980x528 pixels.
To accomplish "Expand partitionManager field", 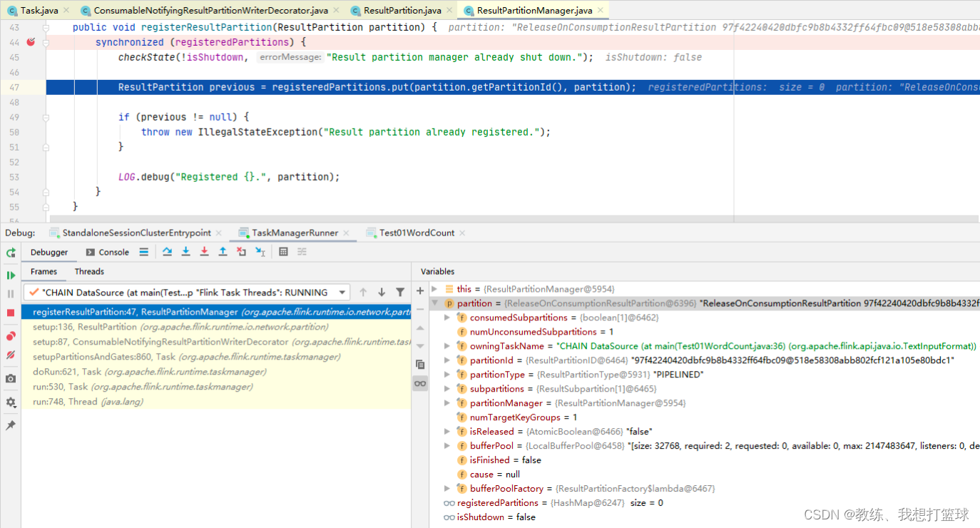I will (447, 403).
